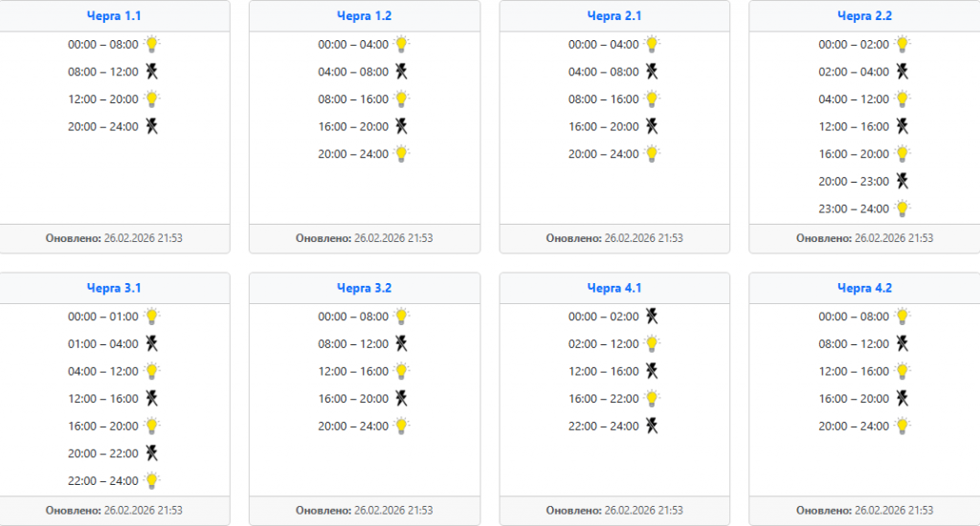This screenshot has height=526, width=980.
Task: Click the power-off icon for 08:00 – 12:00 in Черга 1.1
Action: coord(151,71)
